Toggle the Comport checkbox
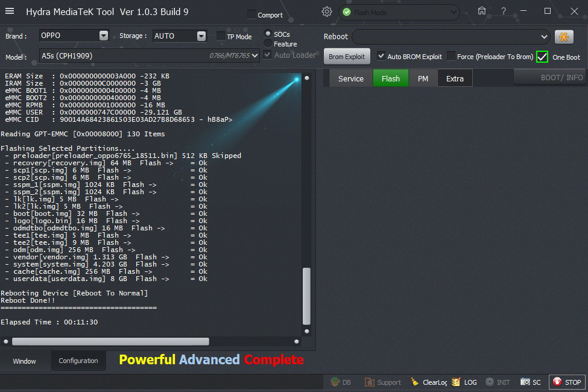The width and height of the screenshot is (588, 392). [x=251, y=14]
